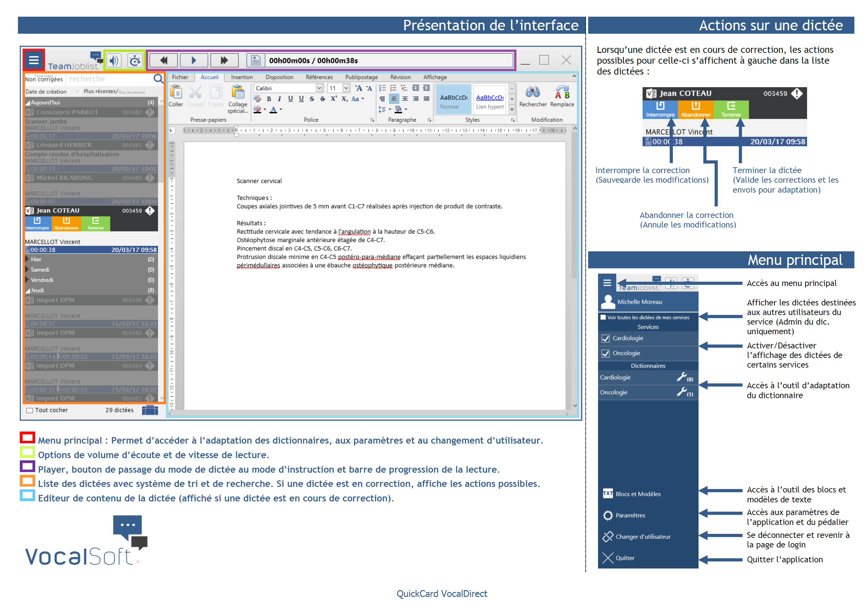Play the dictation audio
Image resolution: width=868 pixels, height=613 pixels.
point(194,60)
